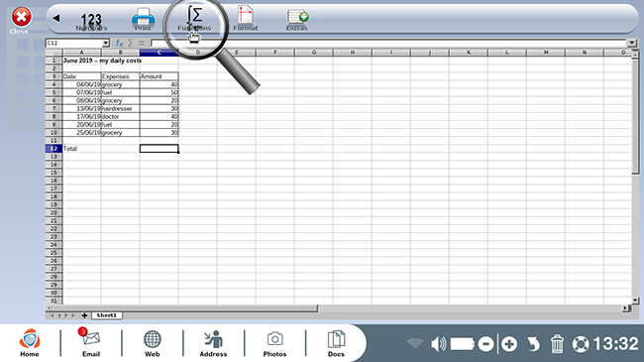Open the Web globe icon

tap(152, 343)
